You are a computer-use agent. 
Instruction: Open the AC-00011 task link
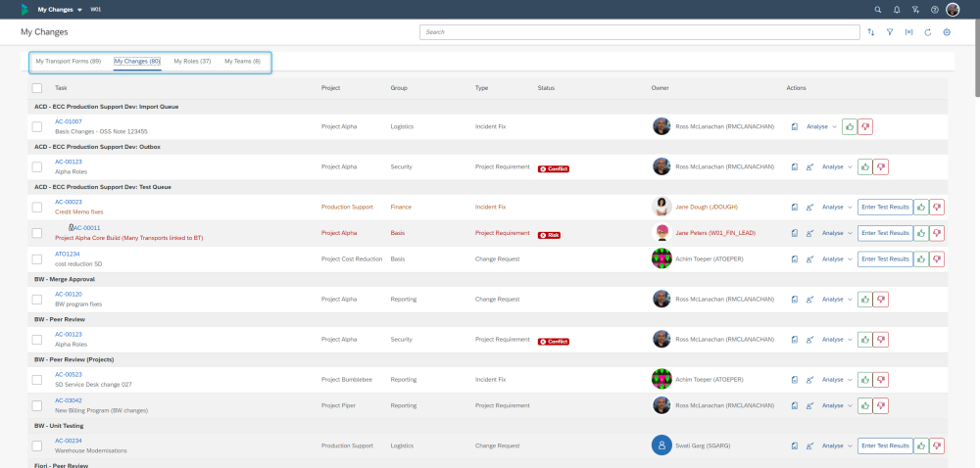tap(87, 228)
